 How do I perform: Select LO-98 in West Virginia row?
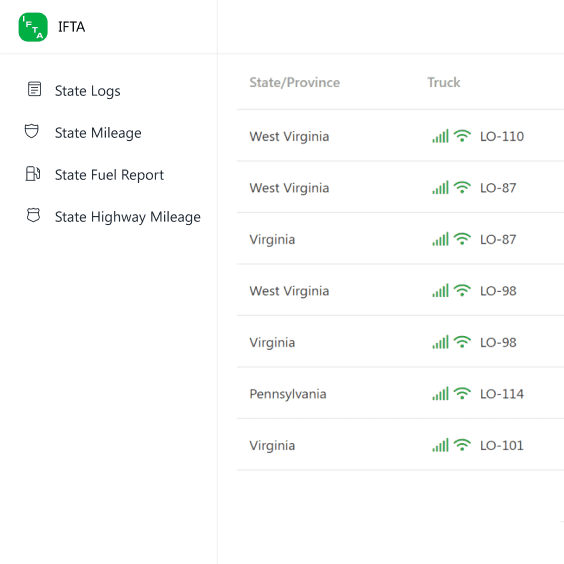click(x=498, y=291)
